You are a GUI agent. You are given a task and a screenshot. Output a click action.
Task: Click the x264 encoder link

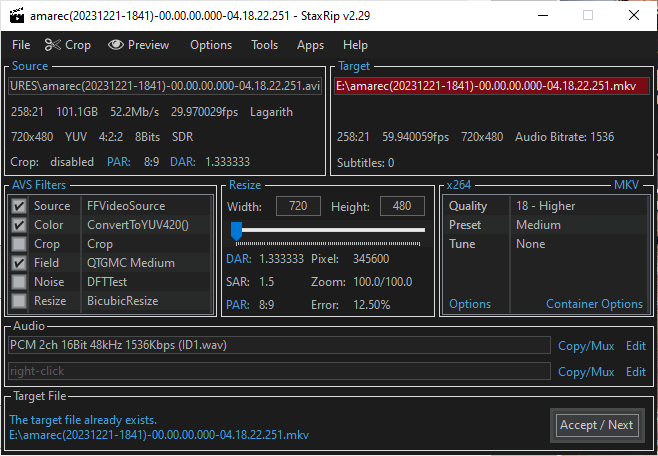pyautogui.click(x=458, y=185)
